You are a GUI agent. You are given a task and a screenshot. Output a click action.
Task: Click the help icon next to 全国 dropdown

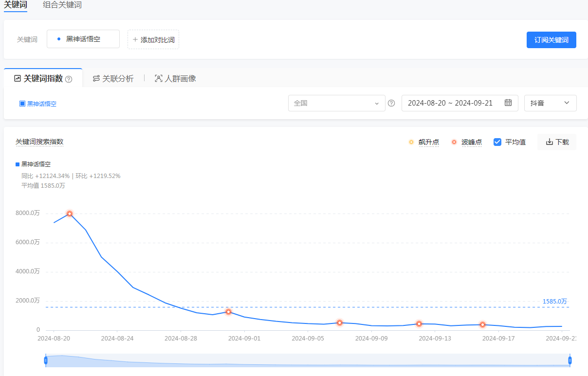pyautogui.click(x=391, y=103)
